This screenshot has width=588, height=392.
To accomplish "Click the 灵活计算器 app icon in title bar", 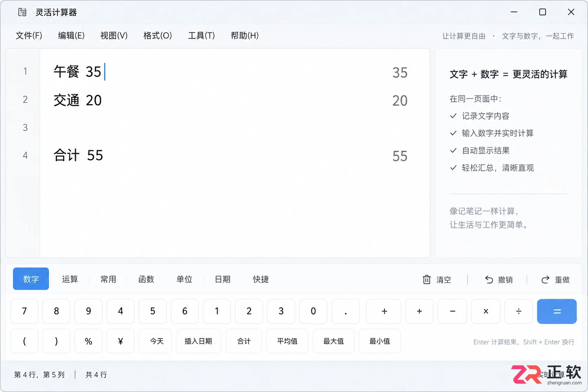I will click(x=22, y=12).
